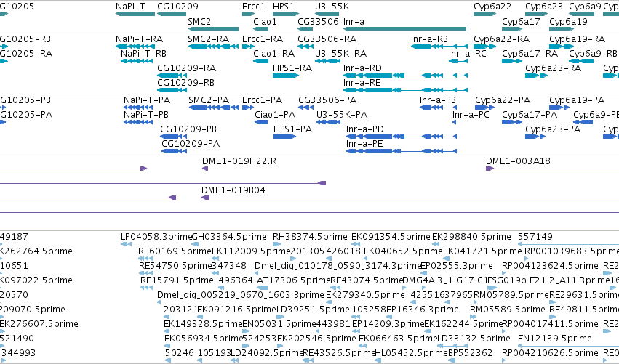Click the Cyp6a23 gene label
Image resolution: width=619 pixels, height=364 pixels.
pyautogui.click(x=544, y=7)
